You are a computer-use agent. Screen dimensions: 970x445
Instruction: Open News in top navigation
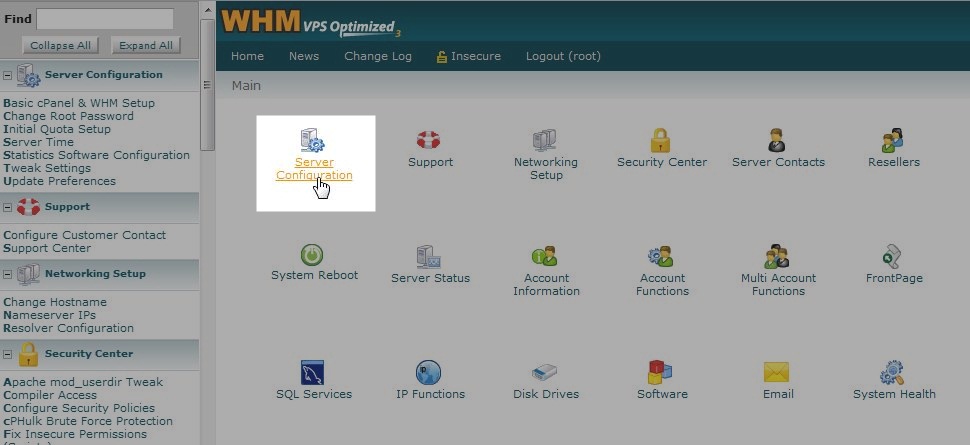(x=304, y=56)
